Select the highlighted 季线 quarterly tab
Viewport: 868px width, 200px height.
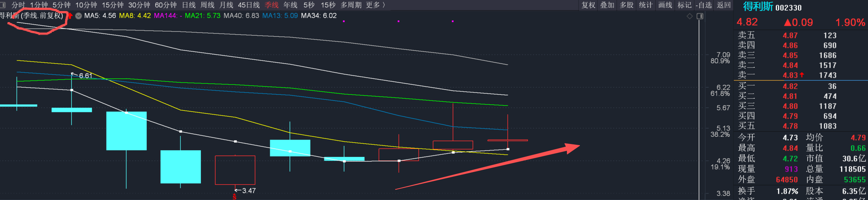pos(272,5)
